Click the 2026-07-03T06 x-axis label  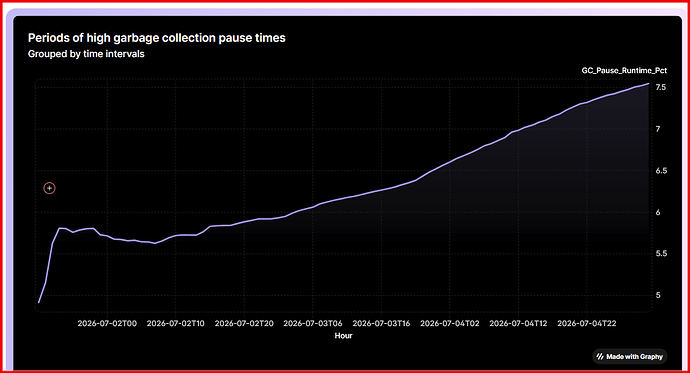(x=313, y=323)
